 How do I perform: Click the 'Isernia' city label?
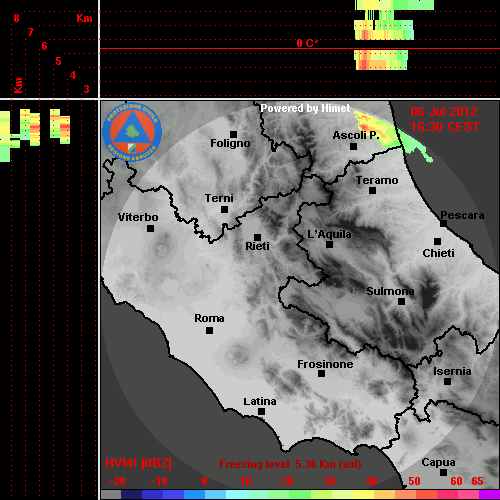point(452,371)
